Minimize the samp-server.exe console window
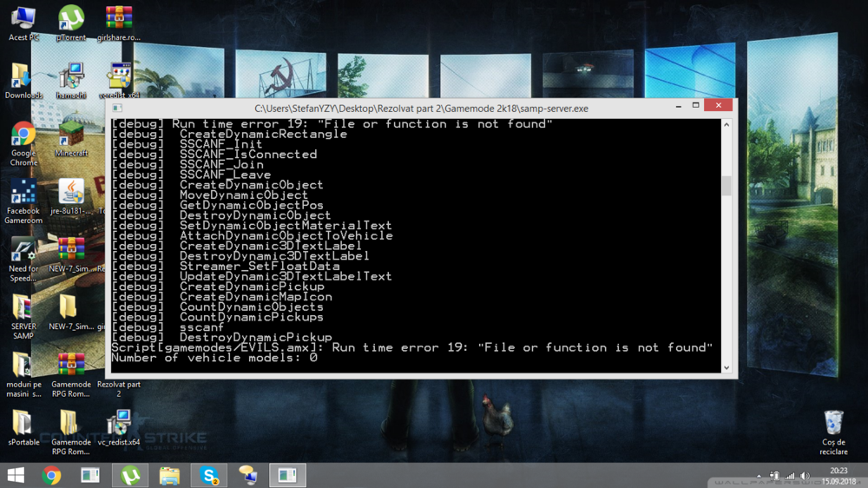 [x=679, y=106]
